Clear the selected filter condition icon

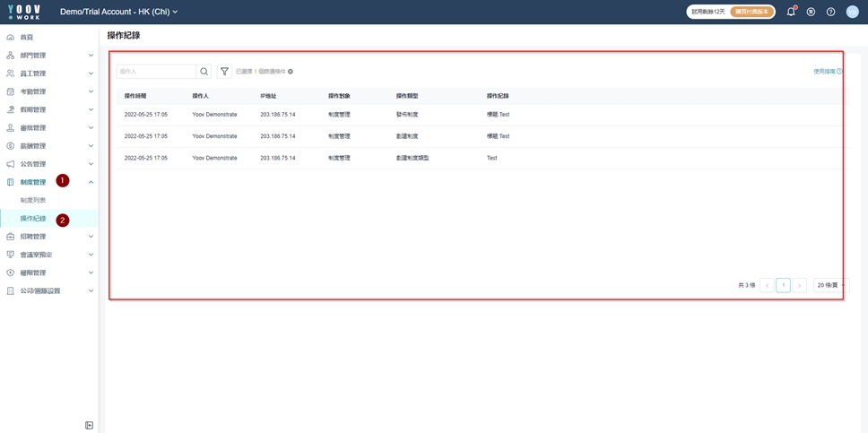pos(291,72)
